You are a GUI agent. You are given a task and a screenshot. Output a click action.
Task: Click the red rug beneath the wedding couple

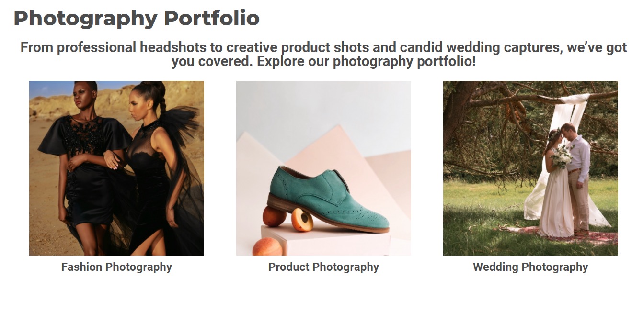click(561, 235)
